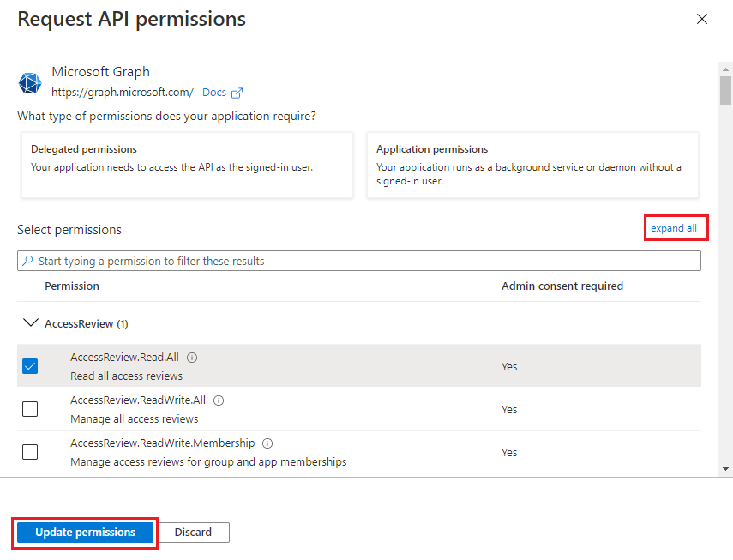
Task: Enable the AccessReview.ReadWrite.Membership checkbox
Action: (x=30, y=452)
